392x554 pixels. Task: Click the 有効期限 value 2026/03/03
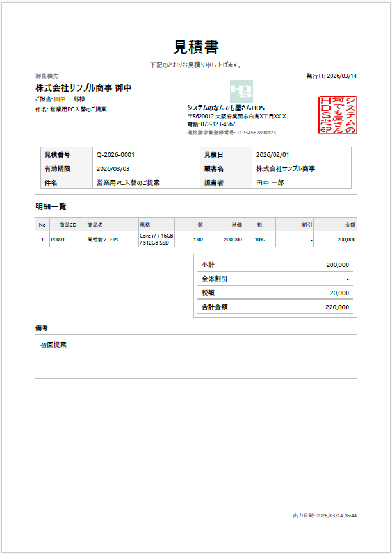pos(113,169)
